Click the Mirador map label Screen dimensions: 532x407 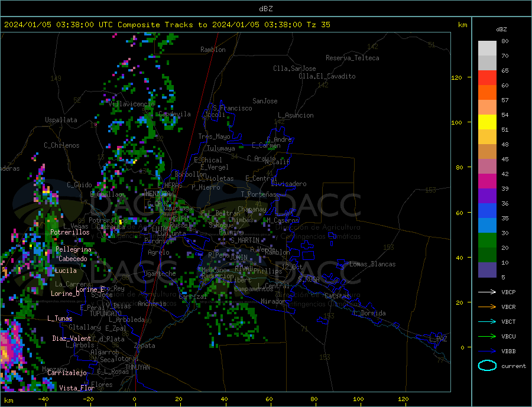coord(273,301)
